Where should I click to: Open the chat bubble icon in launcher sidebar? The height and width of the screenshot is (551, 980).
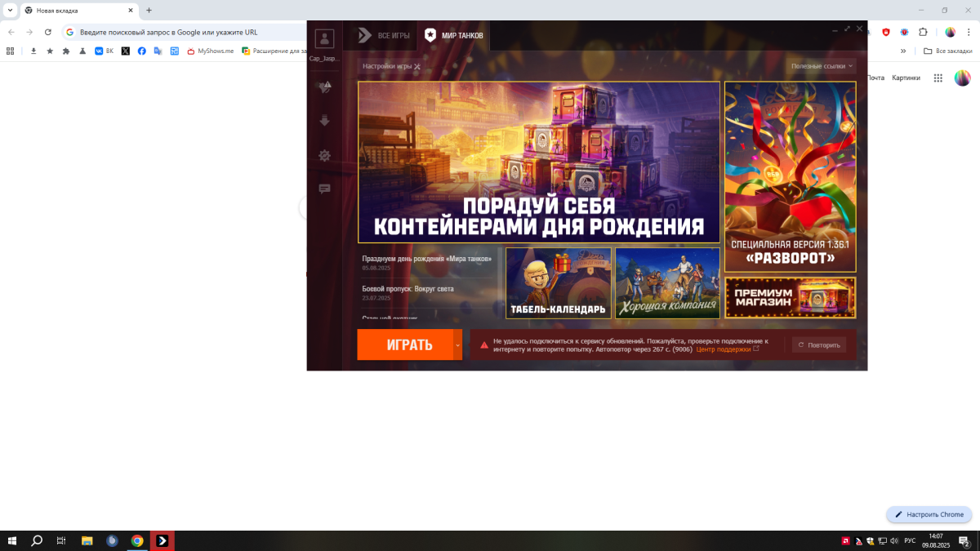[x=324, y=189]
